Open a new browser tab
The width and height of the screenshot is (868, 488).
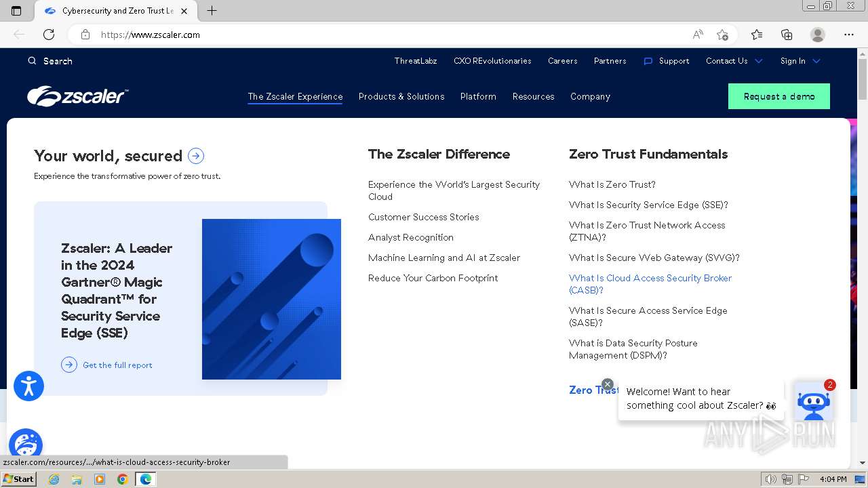212,11
